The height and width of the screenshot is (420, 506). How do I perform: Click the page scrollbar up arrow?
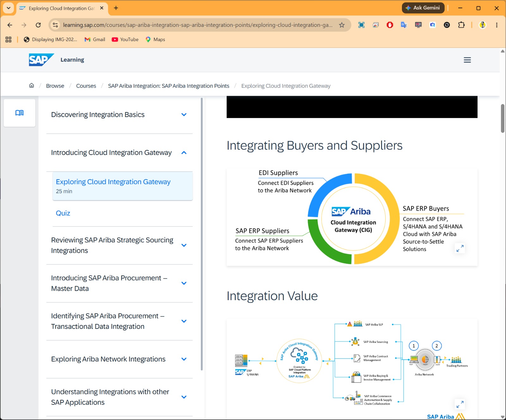pos(503,51)
